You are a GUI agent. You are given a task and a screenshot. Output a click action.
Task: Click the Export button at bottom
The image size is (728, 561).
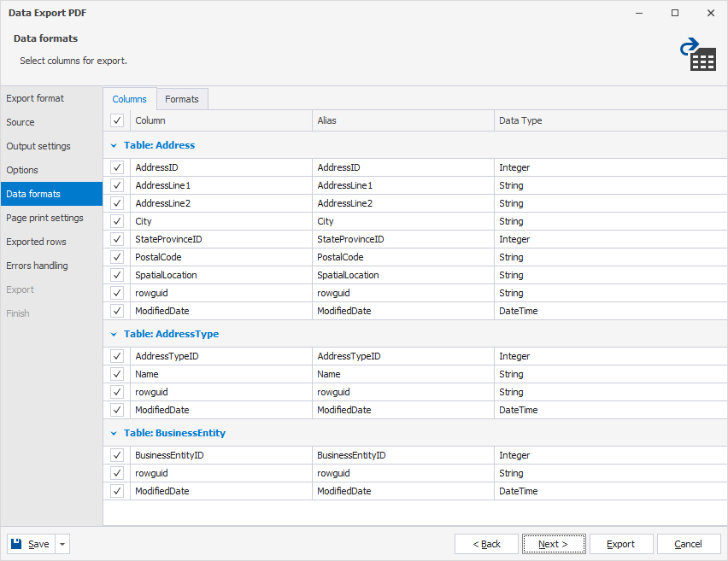pos(620,544)
